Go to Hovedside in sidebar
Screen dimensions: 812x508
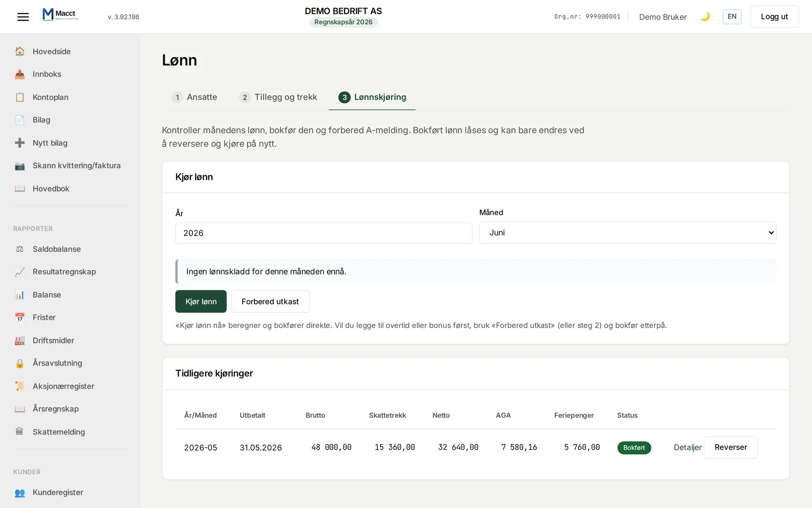click(x=51, y=51)
